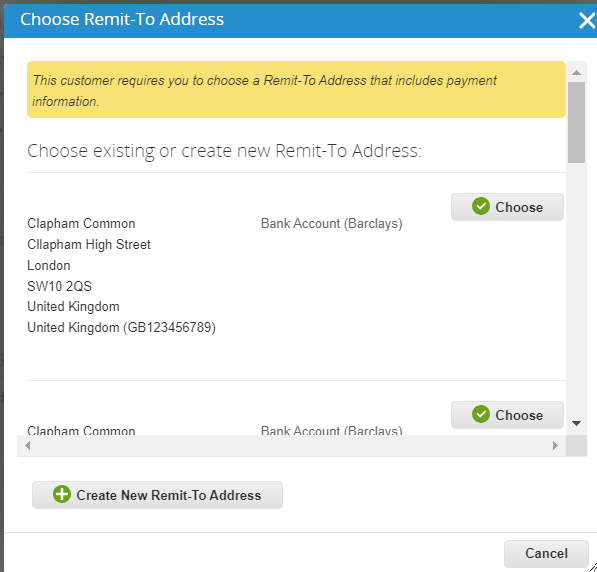Click the United Kingdom (GB123456789) line

tap(121, 328)
